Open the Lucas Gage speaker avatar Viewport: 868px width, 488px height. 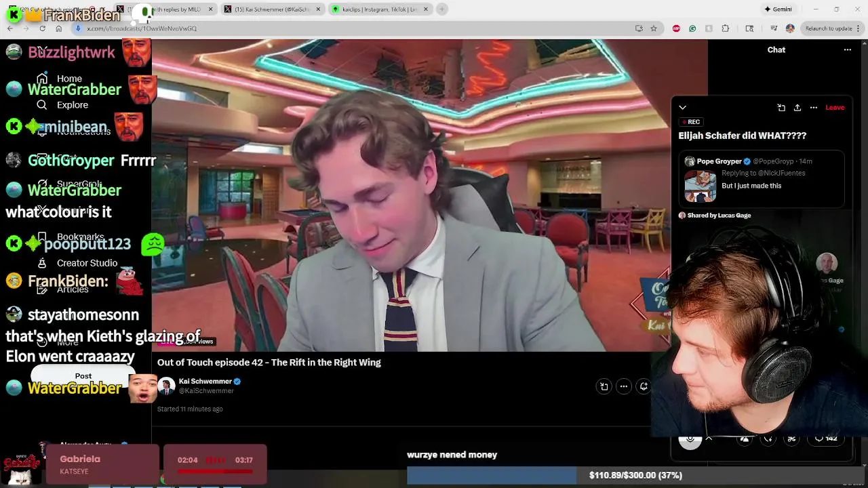827,264
